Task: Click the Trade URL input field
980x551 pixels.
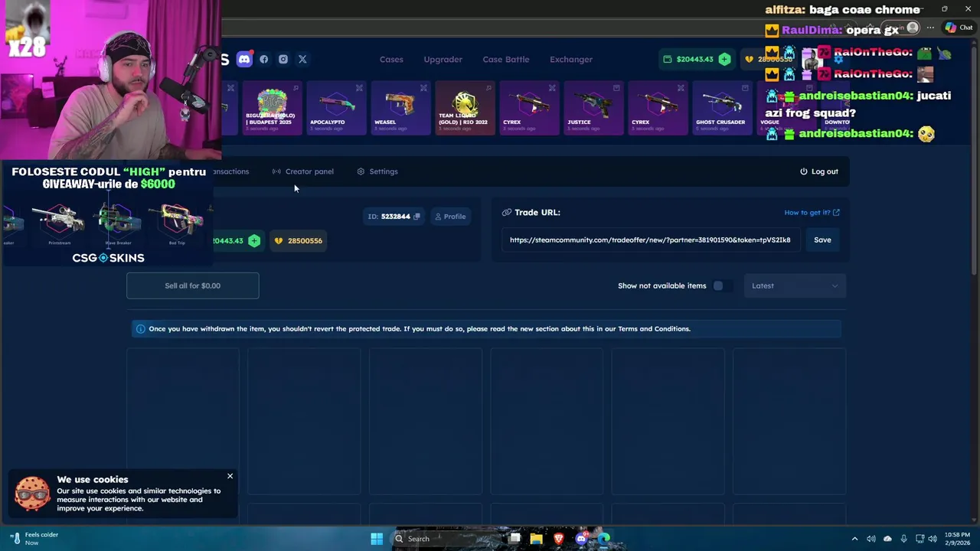Action: click(x=650, y=240)
